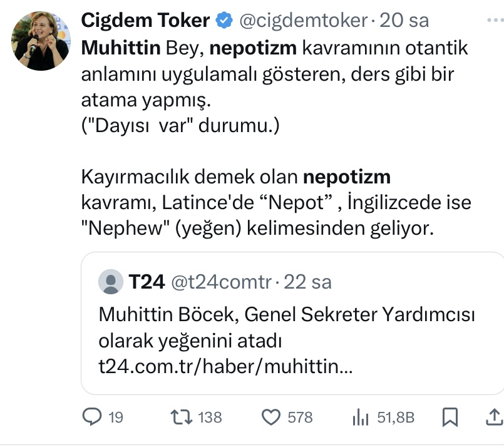Open the reply composer for this tweet
The image size is (504, 447).
[90, 417]
